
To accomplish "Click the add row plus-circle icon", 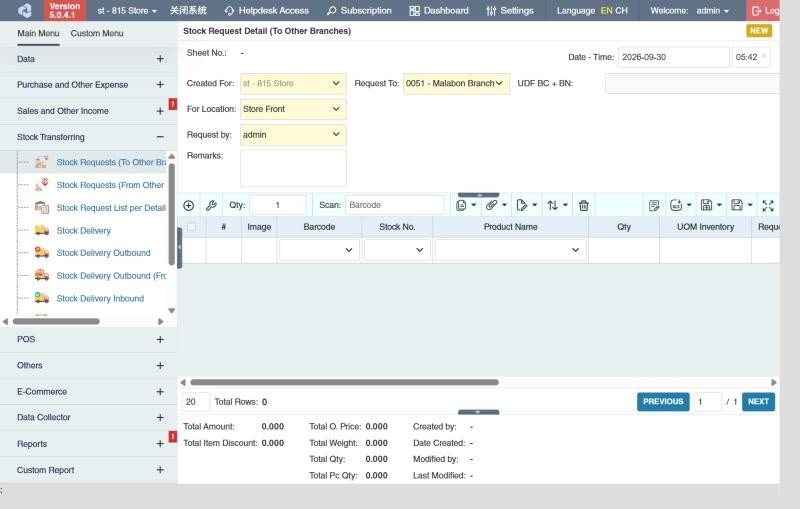I will (189, 206).
